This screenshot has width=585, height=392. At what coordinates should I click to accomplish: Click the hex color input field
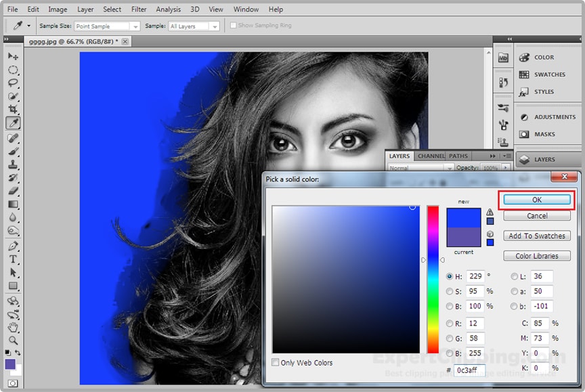point(469,370)
